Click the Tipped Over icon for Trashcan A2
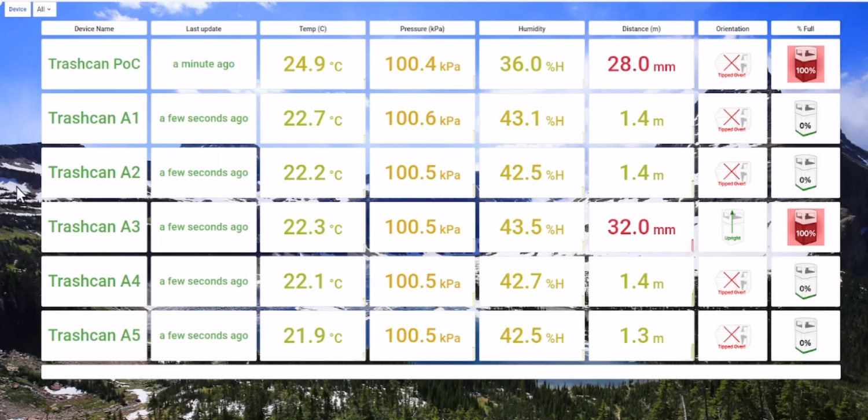The width and height of the screenshot is (868, 420). pos(732,173)
